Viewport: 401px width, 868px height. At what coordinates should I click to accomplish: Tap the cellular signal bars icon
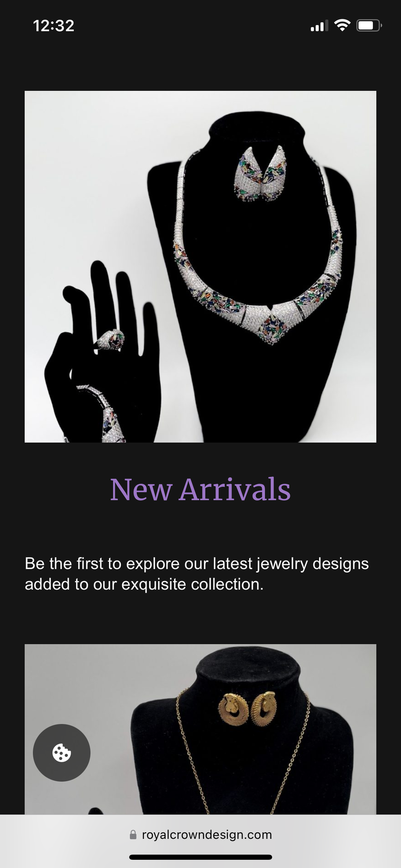(x=319, y=26)
